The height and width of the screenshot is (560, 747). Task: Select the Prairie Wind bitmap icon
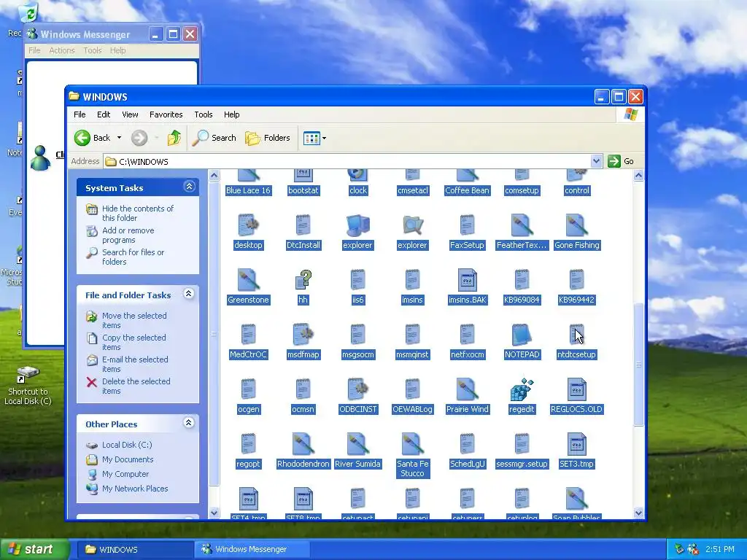click(467, 389)
